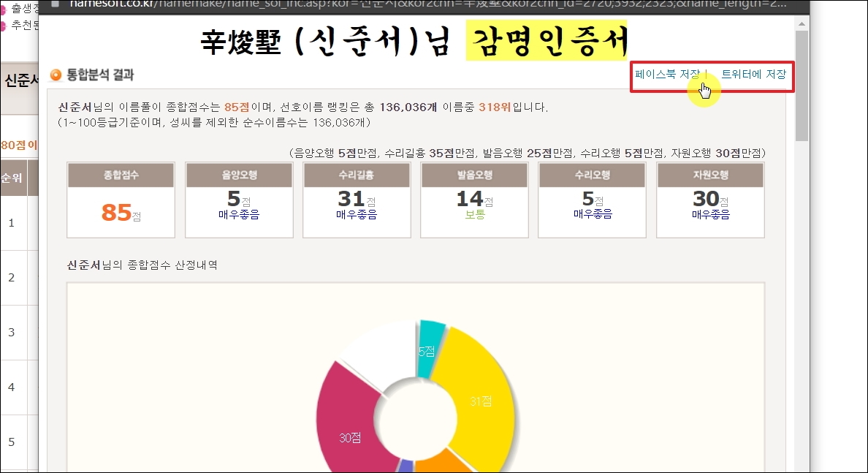Click the 통합분석 결과 heading
The image size is (868, 473).
point(100,75)
